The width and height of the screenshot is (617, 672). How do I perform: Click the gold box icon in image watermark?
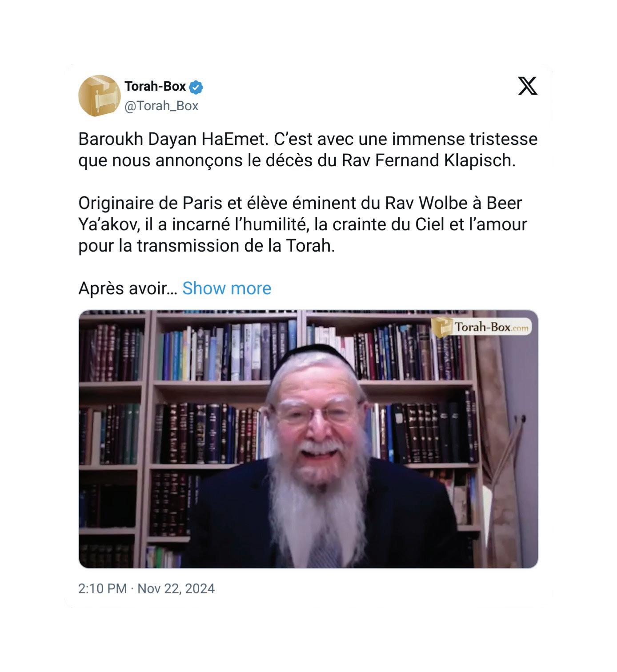(441, 327)
